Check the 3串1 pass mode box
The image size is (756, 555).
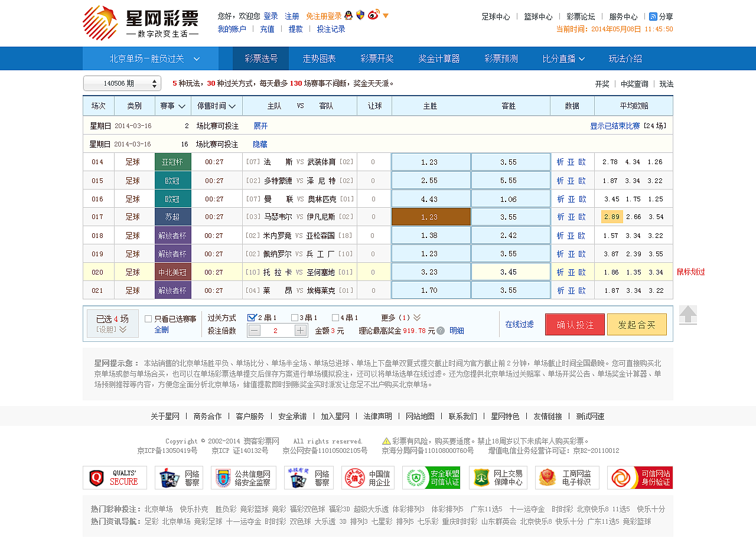(294, 317)
